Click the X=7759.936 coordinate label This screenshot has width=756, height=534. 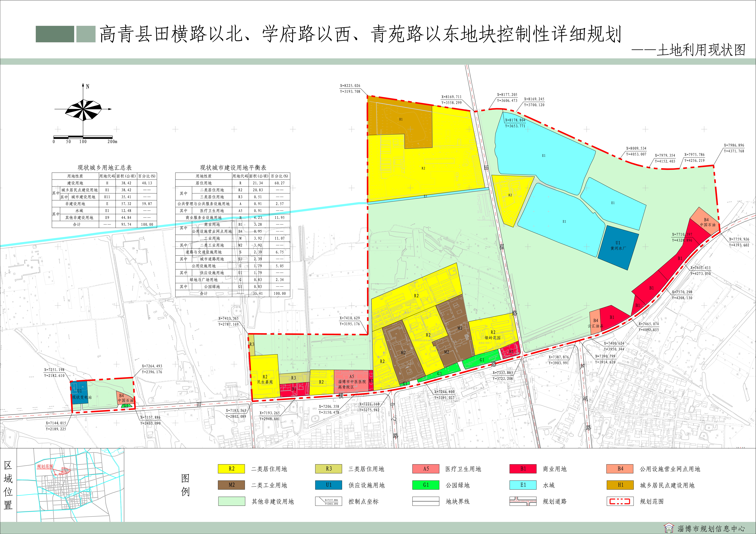pyautogui.click(x=739, y=239)
